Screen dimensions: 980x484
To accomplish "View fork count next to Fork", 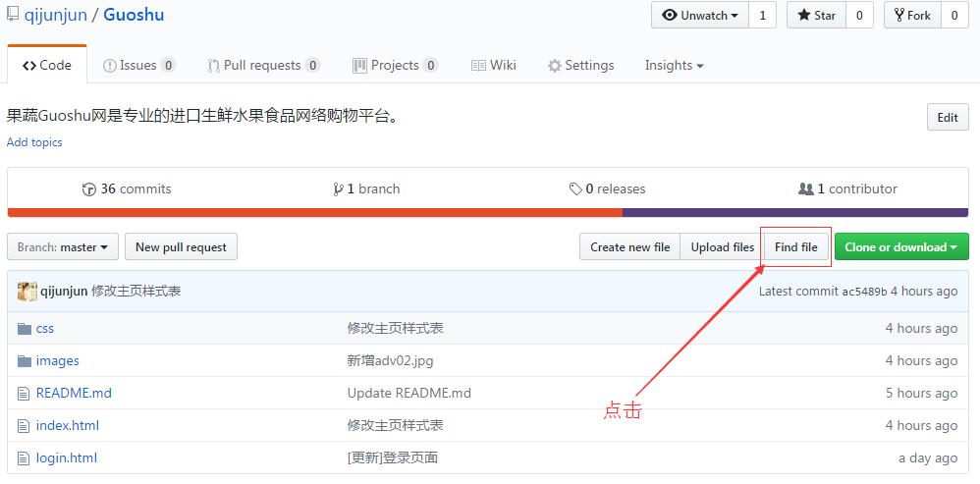I will click(954, 16).
